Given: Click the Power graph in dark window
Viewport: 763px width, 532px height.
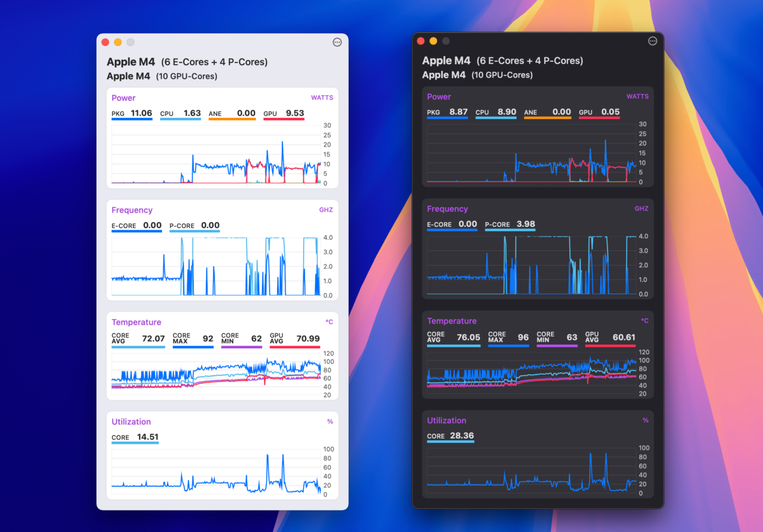Looking at the screenshot, I should tap(531, 153).
